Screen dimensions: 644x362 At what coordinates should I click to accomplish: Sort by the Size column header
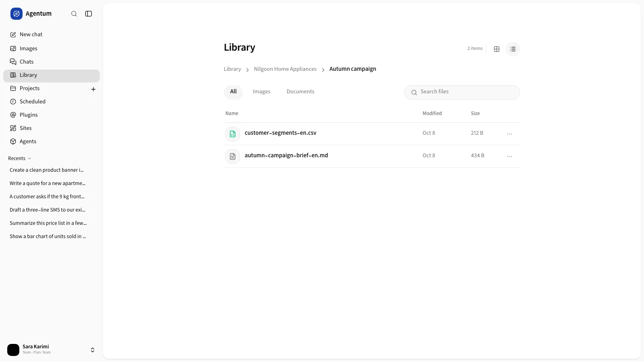click(475, 113)
